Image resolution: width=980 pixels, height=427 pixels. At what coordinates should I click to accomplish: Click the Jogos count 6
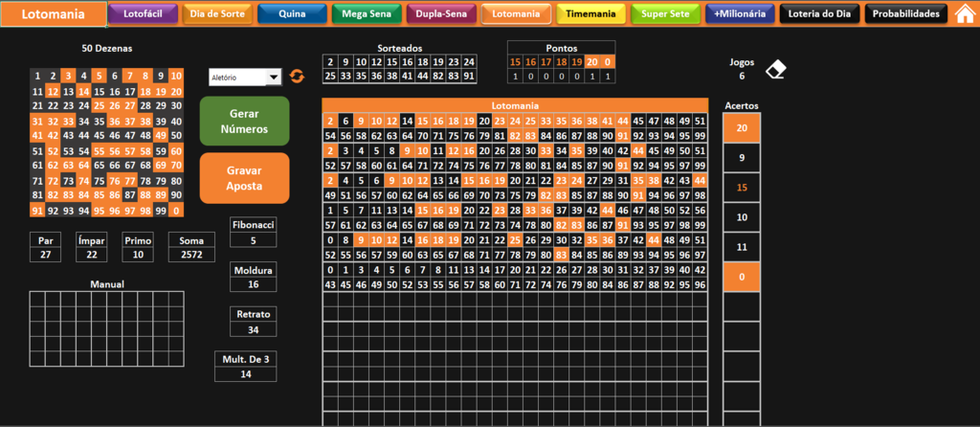[742, 76]
